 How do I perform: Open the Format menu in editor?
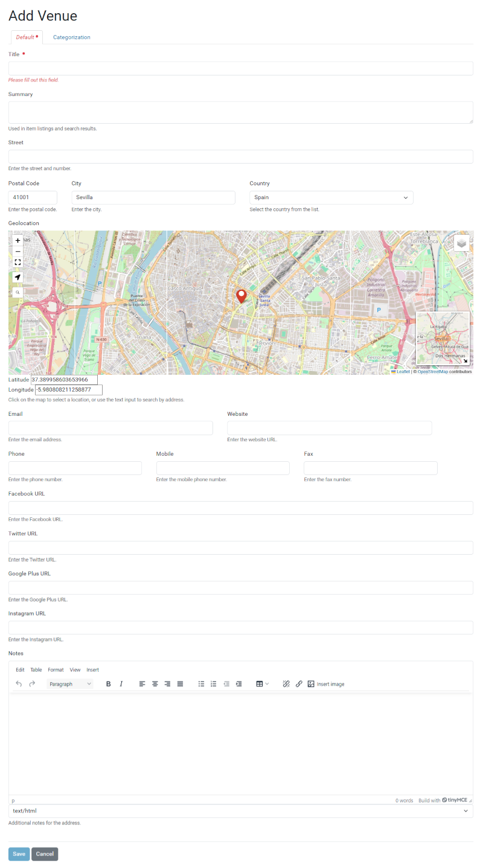[x=56, y=669]
